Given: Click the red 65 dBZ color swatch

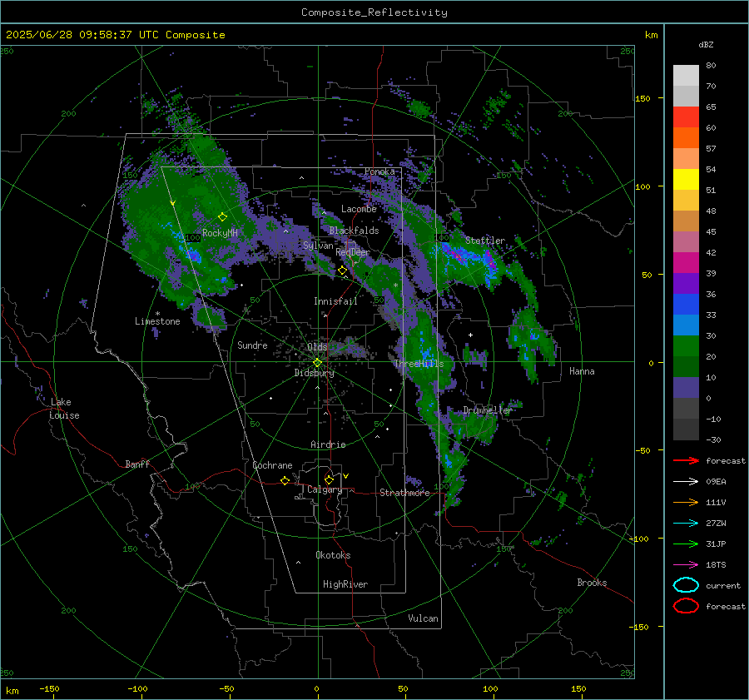Looking at the screenshot, I should pyautogui.click(x=686, y=117).
